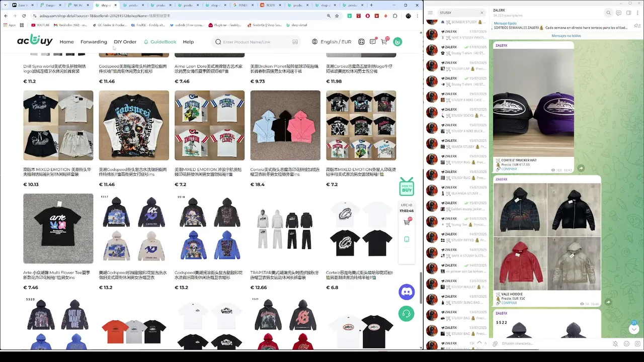Screen dimensions: 644x362
Task: Click the mobile app icon in floating sidebar
Action: 407,239
